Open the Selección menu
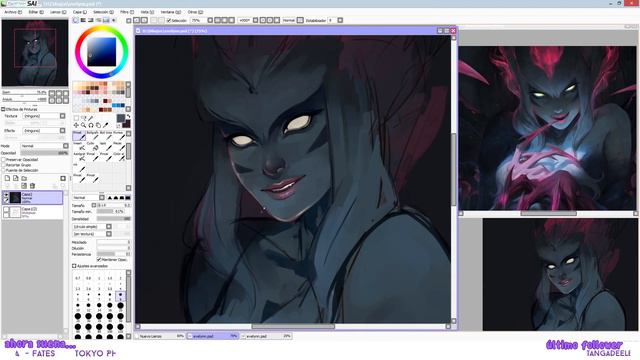Viewport: 640px width, 360px height. point(103,12)
